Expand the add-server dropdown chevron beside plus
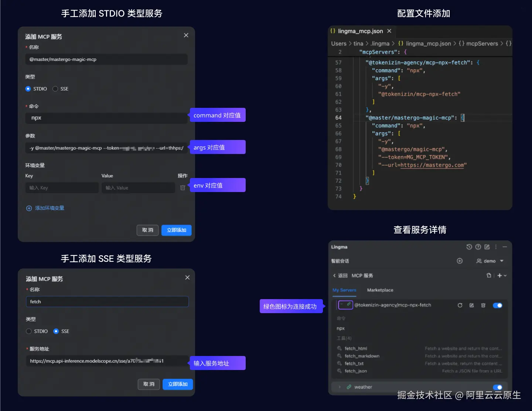 505,275
